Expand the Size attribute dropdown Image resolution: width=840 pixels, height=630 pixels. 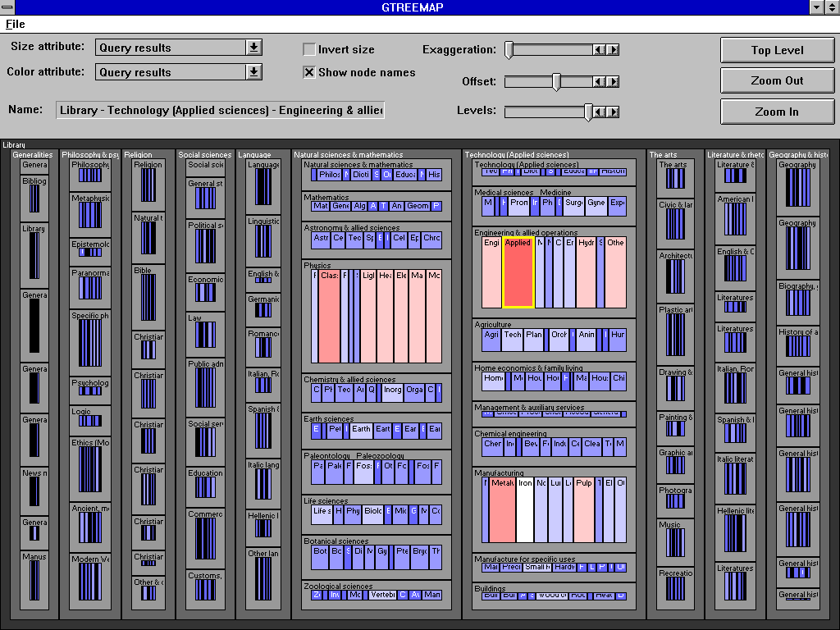(253, 48)
